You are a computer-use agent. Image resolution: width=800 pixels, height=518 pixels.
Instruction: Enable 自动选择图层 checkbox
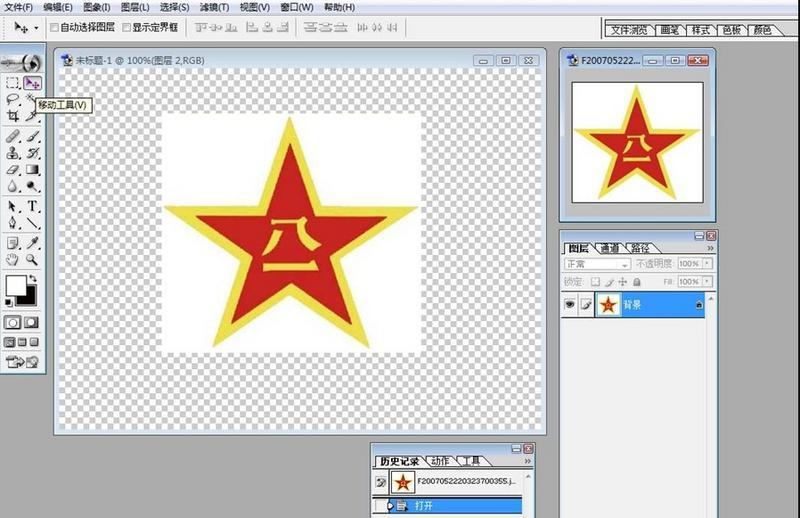coord(54,28)
